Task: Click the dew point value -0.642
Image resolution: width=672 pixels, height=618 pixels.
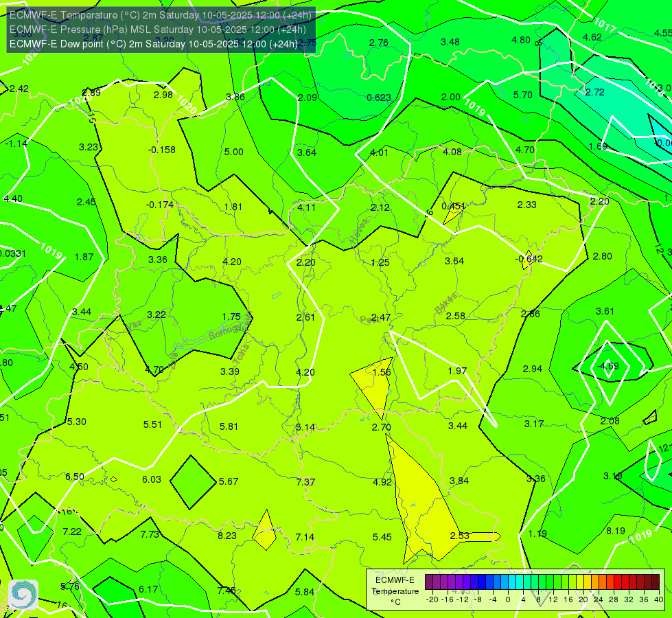Action: [529, 259]
